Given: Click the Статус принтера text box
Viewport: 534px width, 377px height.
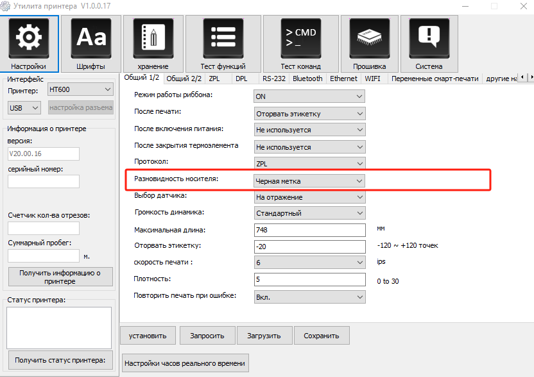Looking at the screenshot, I should pyautogui.click(x=59, y=328).
